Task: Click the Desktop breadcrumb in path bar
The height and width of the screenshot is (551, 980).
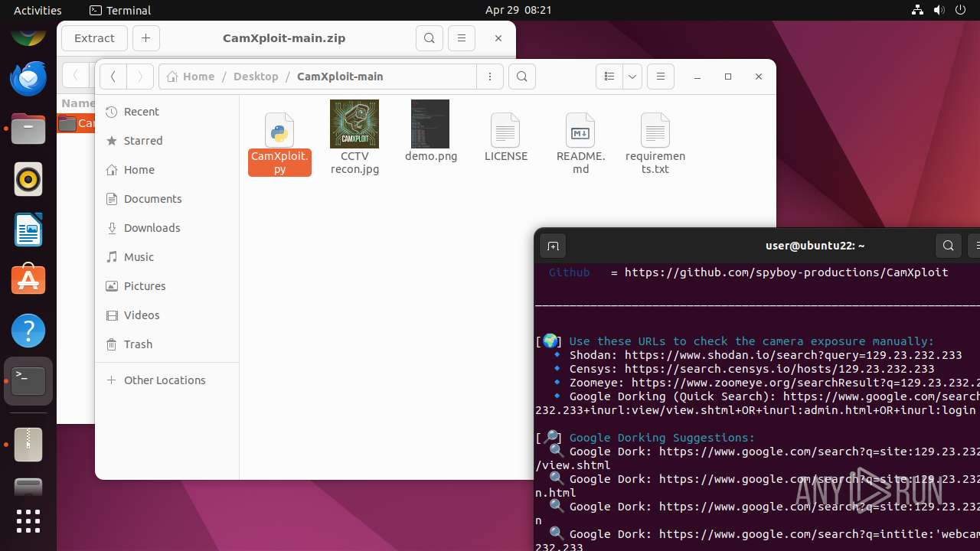Action: [x=256, y=77]
